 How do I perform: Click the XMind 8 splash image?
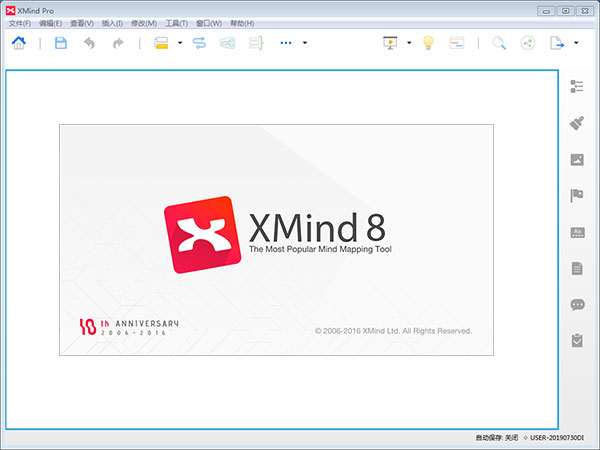tap(276, 240)
